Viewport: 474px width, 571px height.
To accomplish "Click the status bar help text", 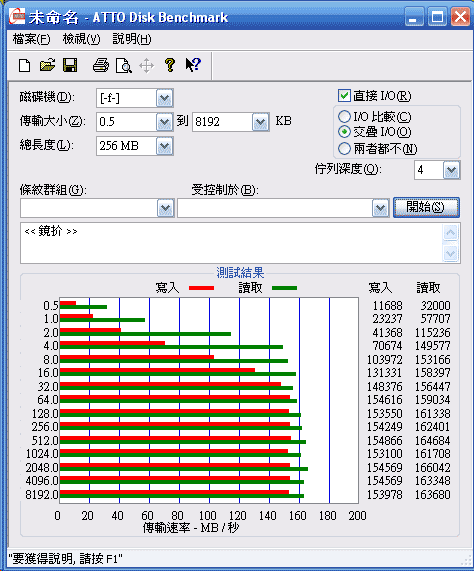I will 66,559.
